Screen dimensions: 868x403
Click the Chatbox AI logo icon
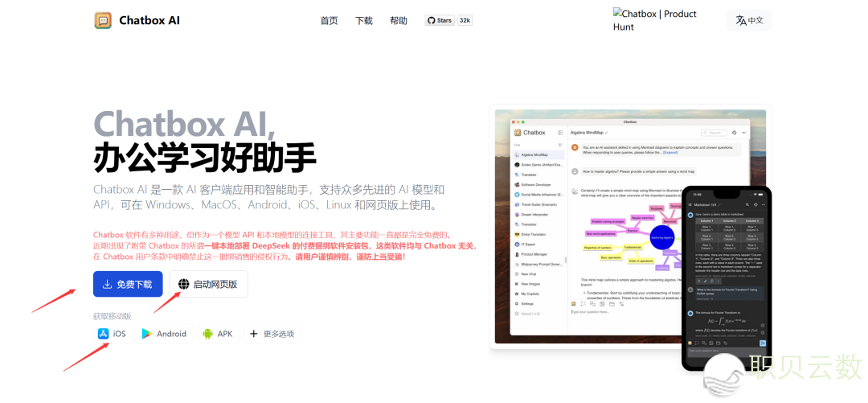tap(102, 20)
